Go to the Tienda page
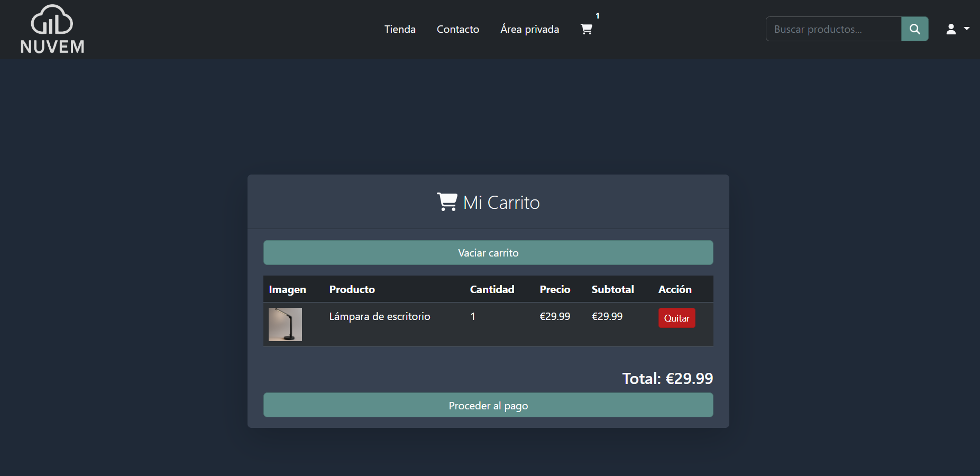980x476 pixels. pyautogui.click(x=400, y=29)
